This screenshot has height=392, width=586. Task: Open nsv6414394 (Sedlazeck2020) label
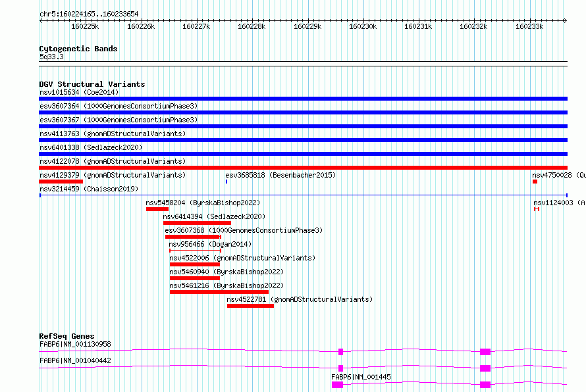214,216
